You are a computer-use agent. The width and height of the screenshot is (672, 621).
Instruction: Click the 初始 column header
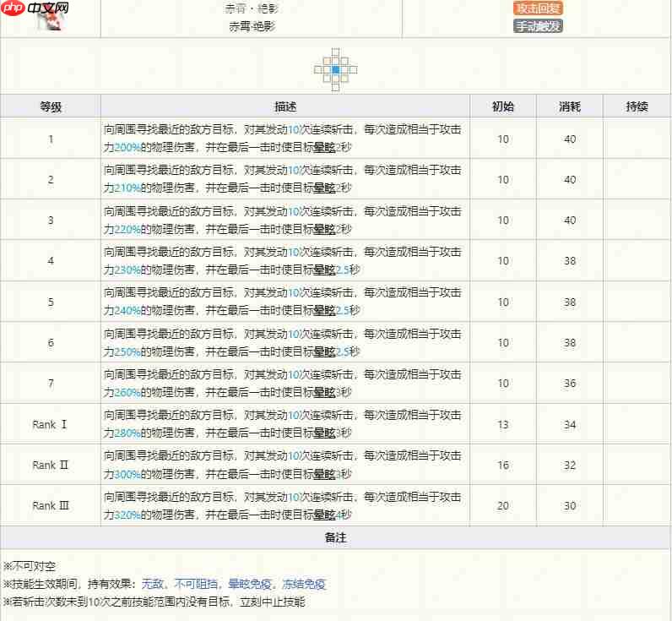(x=503, y=106)
